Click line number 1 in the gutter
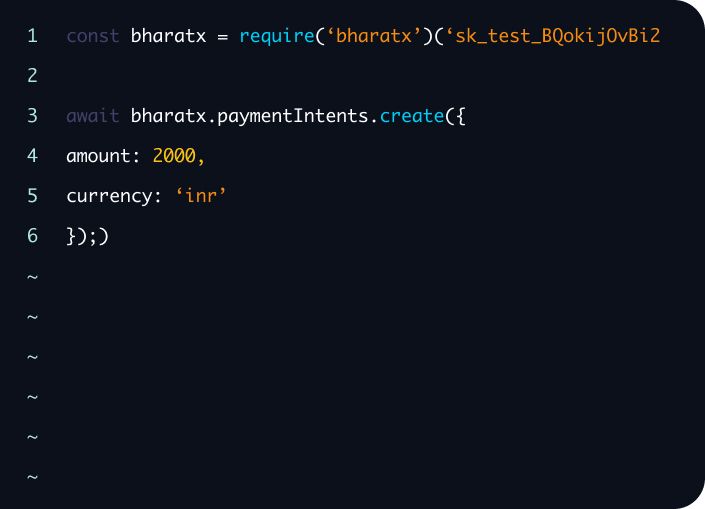Image resolution: width=705 pixels, height=509 pixels. pyautogui.click(x=32, y=36)
